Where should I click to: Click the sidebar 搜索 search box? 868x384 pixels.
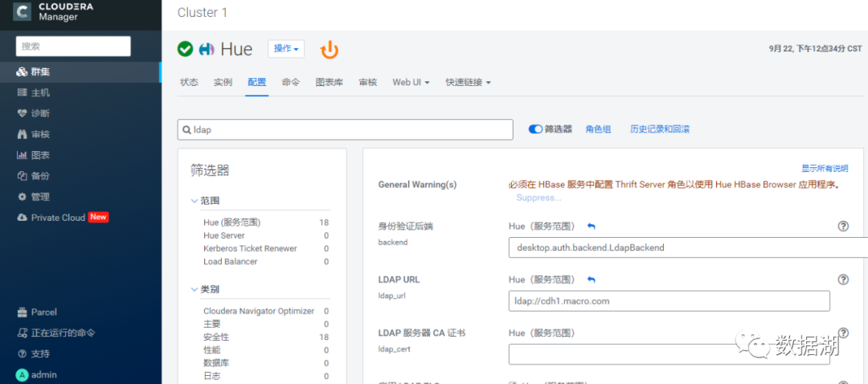pos(73,47)
